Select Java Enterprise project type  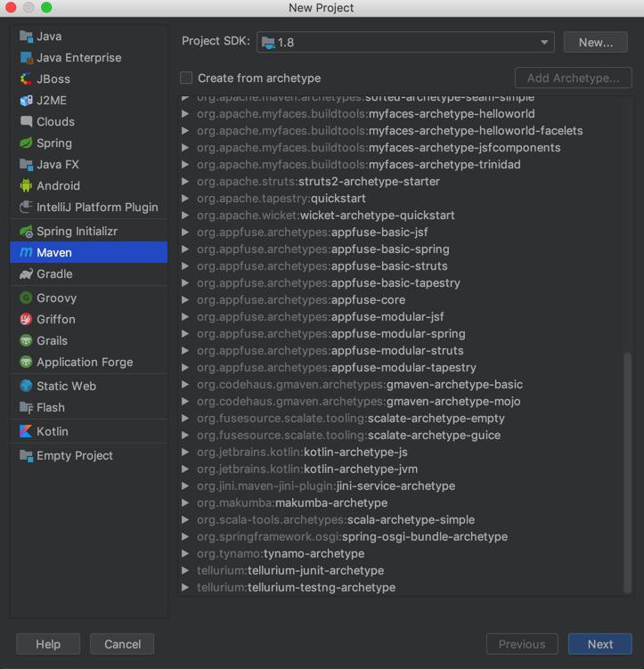(89, 58)
